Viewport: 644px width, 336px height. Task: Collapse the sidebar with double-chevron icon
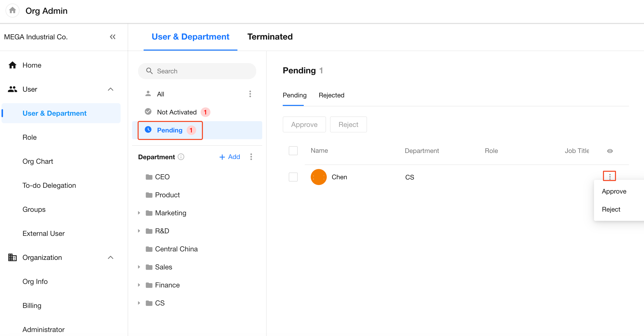(x=113, y=37)
